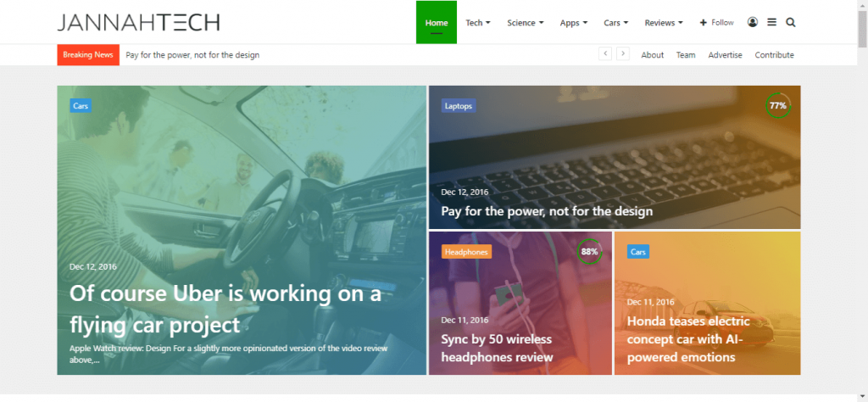Open 'Sync by 50 wireless headphones review'
This screenshot has width=868, height=402.
(497, 348)
